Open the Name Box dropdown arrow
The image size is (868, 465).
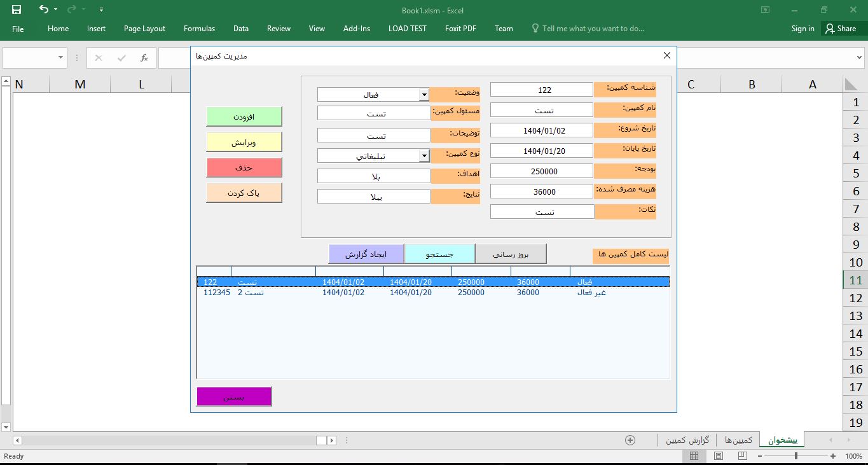[61, 58]
